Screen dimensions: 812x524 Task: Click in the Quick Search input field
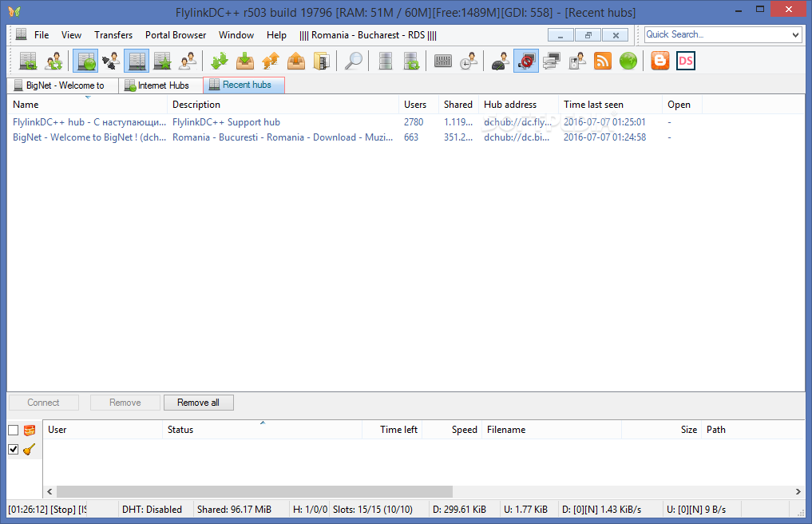[717, 34]
